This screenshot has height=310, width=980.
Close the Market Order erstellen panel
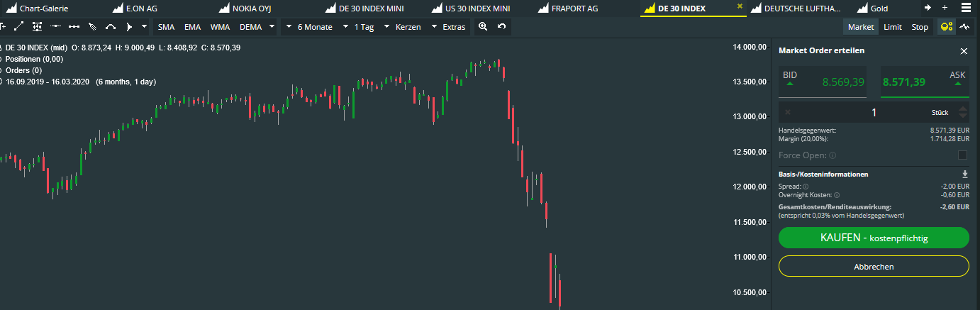(x=964, y=51)
